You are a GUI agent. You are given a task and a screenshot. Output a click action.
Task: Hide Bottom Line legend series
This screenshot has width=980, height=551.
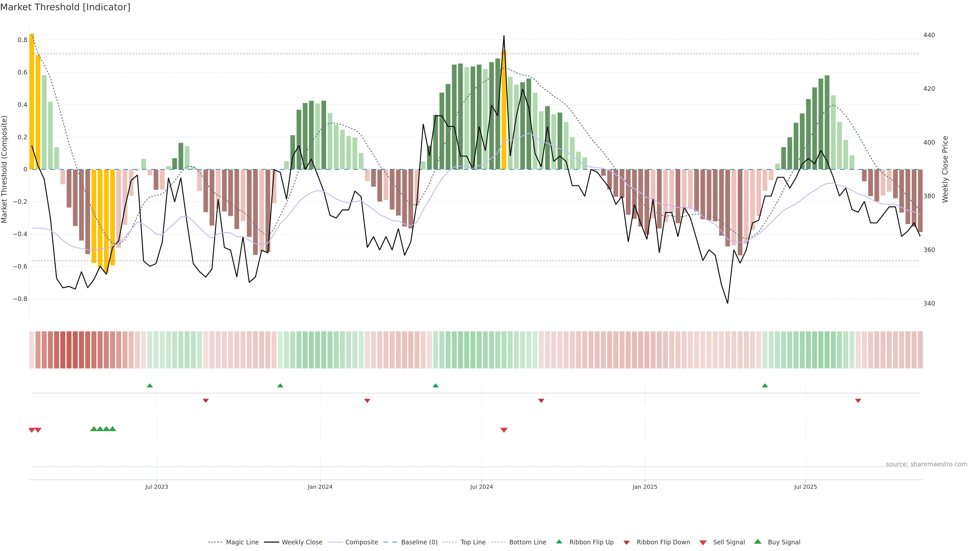click(x=527, y=542)
